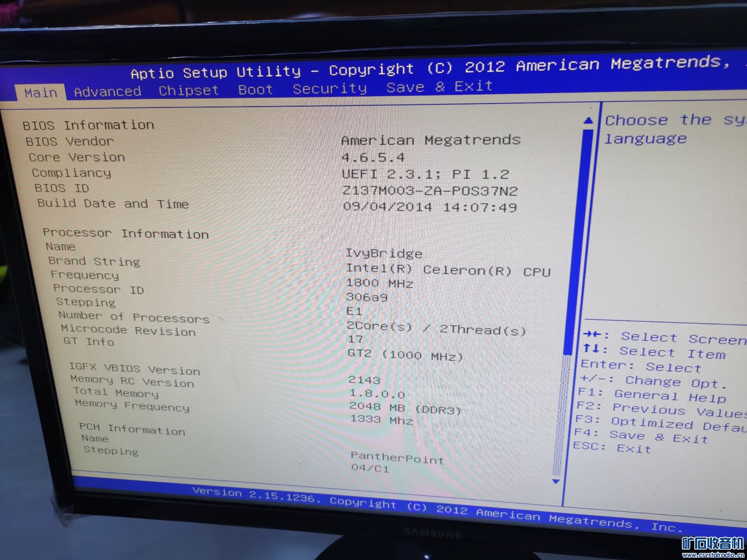
Task: Click the BIOS Information heading
Action: [x=88, y=125]
